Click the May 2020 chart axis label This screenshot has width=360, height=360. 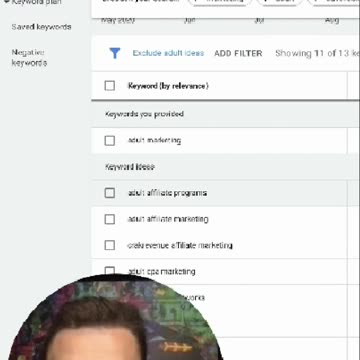coord(118,20)
